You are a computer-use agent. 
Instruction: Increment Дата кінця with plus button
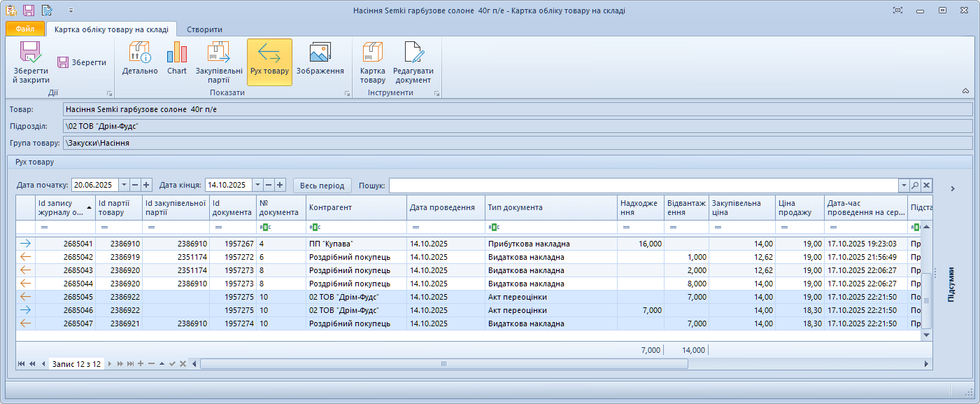280,185
